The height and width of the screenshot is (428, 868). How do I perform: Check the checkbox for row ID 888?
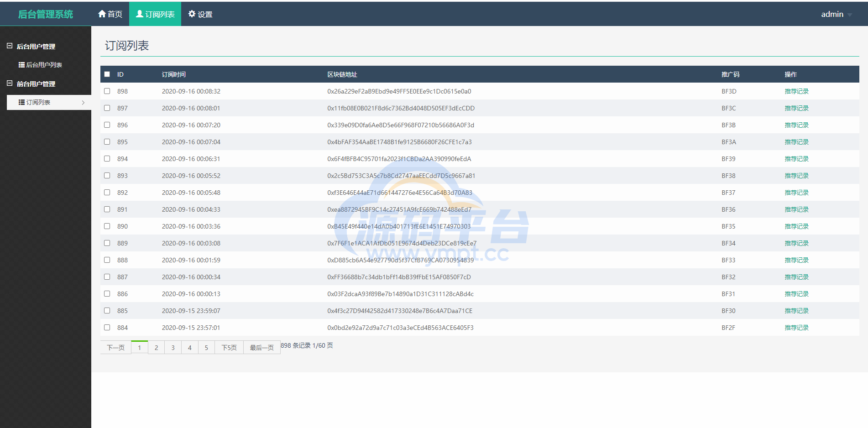click(107, 260)
